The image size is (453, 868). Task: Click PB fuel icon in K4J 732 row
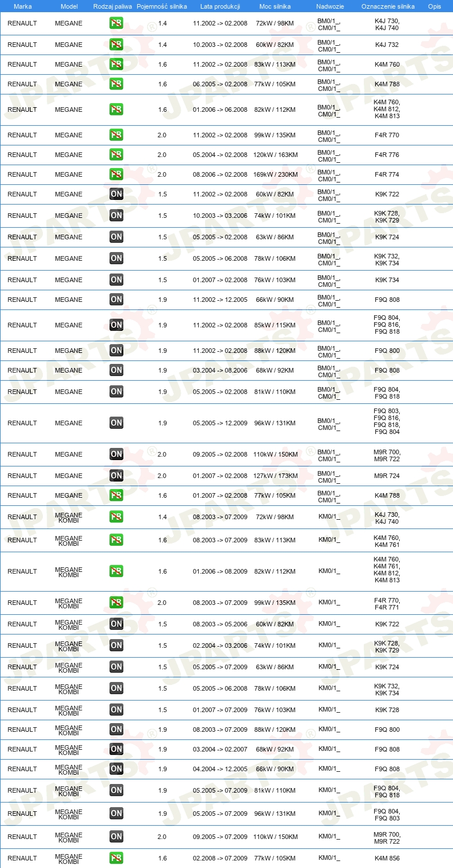(116, 45)
